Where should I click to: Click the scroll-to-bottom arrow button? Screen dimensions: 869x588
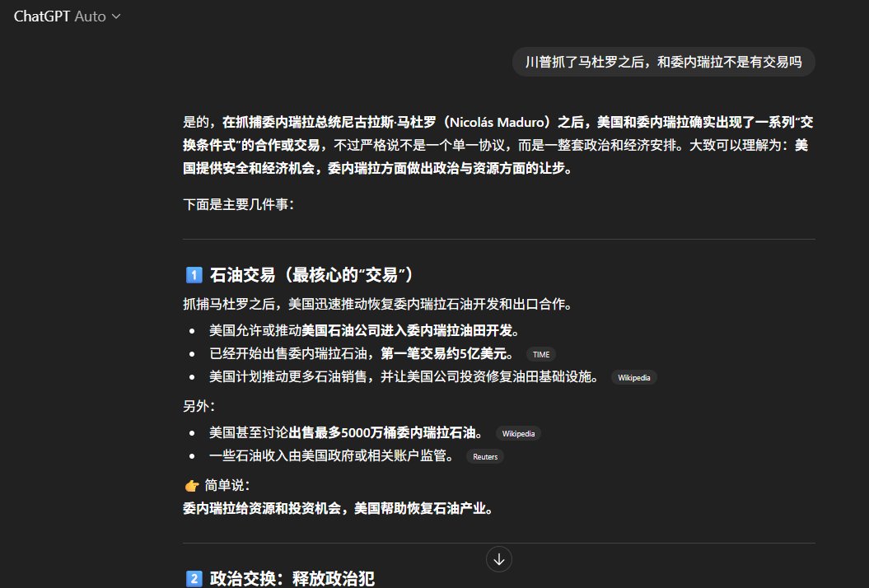[499, 559]
